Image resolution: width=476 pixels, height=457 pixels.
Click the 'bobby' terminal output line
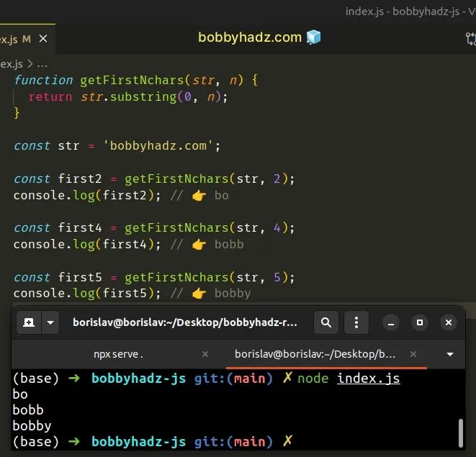(32, 426)
